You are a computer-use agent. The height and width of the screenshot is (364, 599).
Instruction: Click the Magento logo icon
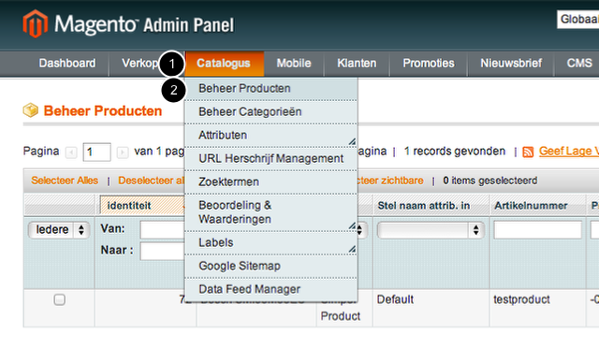click(36, 23)
